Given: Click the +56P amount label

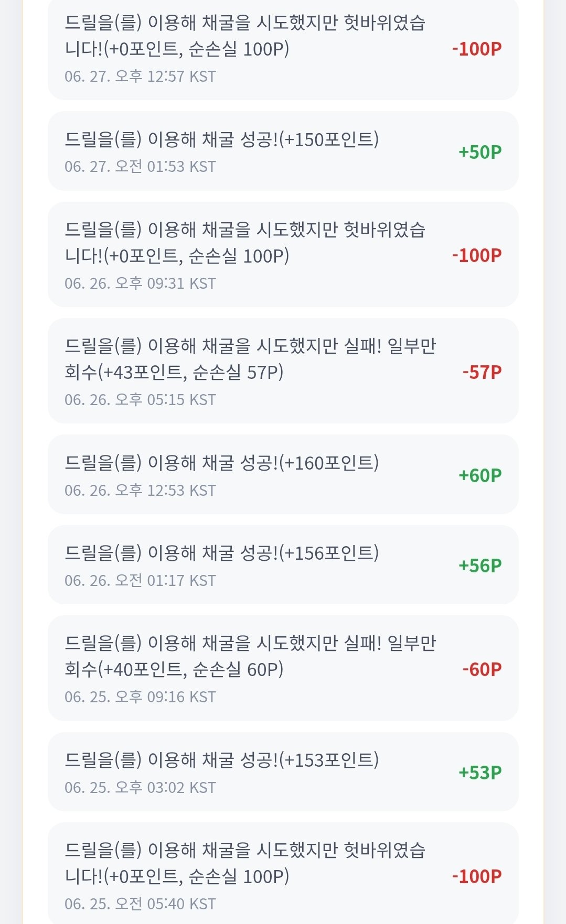Looking at the screenshot, I should (x=480, y=565).
